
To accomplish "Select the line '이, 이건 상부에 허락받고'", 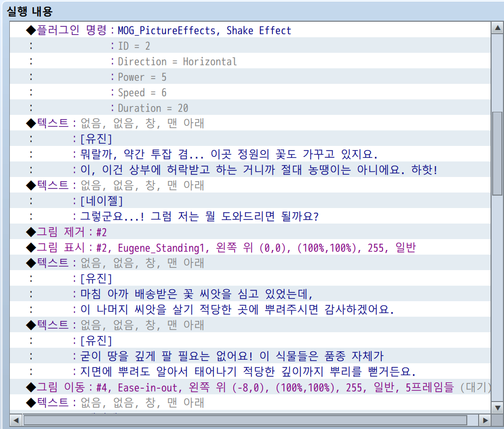I will pyautogui.click(x=250, y=170).
